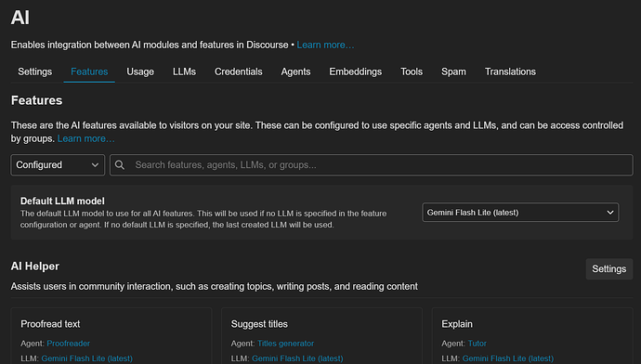Click the features search input field

pyautogui.click(x=372, y=165)
